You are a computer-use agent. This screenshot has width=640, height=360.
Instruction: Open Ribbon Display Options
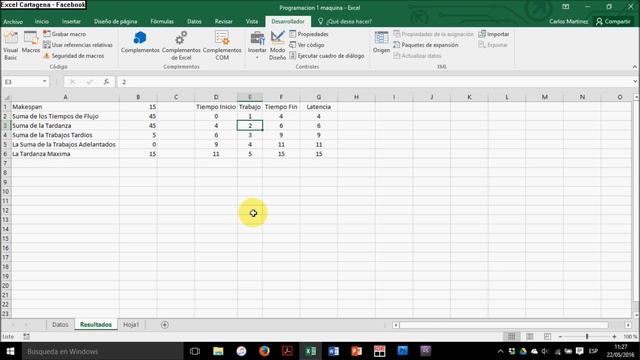(566, 7)
